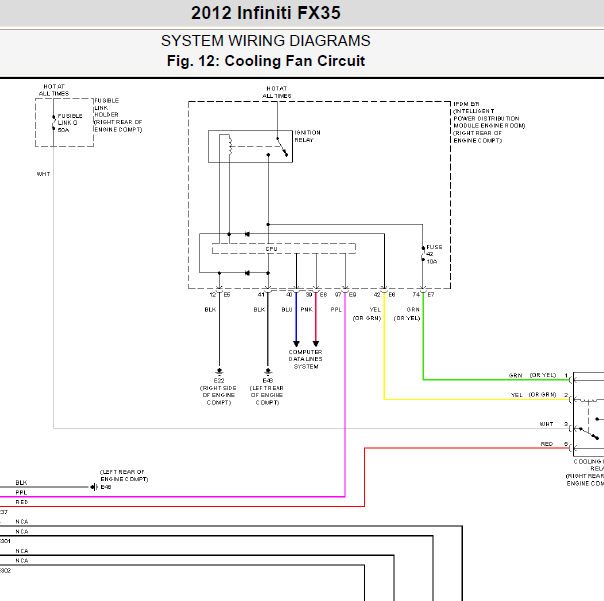Click connector pin '42' of E8
Viewport: 604px width, 601px height.
click(377, 294)
